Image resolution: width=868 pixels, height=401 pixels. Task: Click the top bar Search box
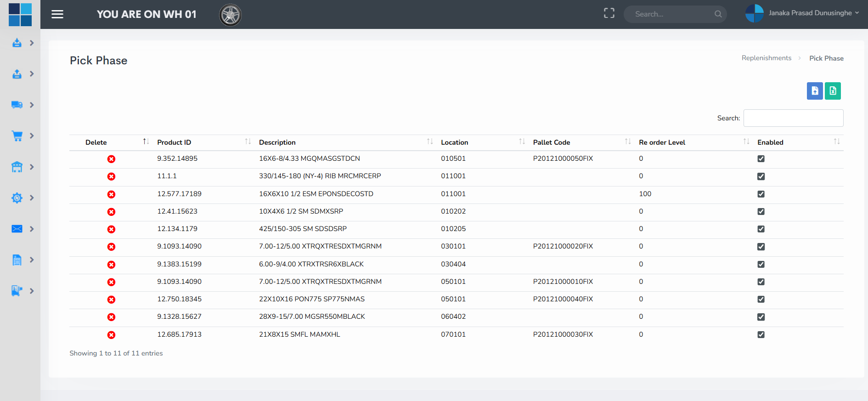pyautogui.click(x=675, y=14)
